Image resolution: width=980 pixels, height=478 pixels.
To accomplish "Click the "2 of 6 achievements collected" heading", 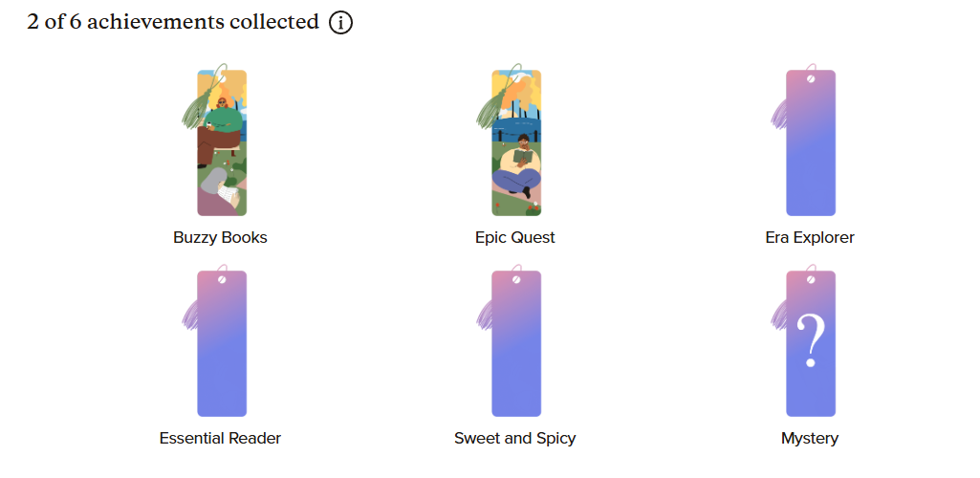I will [x=173, y=22].
